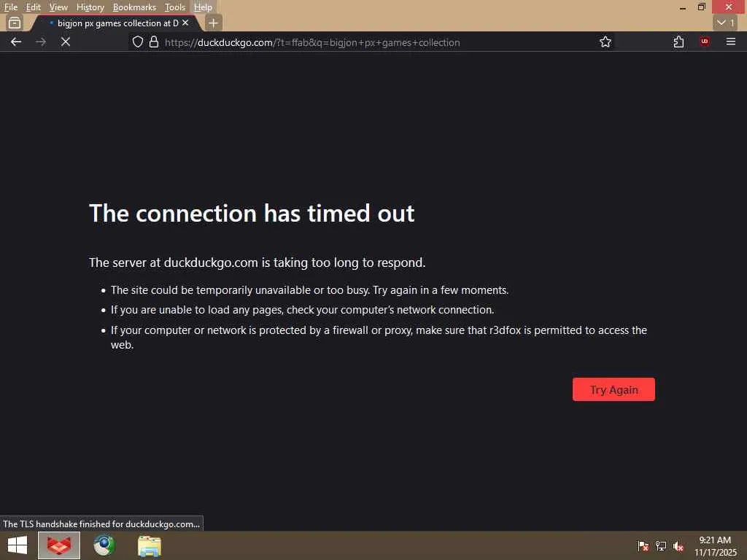Switch to r3dfox taskbar icon
Screen dimensions: 747x560
tap(59, 545)
